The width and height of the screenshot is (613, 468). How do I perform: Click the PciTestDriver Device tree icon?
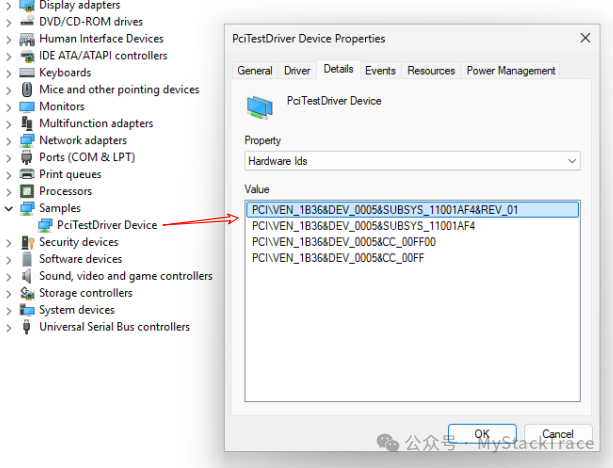(x=45, y=225)
